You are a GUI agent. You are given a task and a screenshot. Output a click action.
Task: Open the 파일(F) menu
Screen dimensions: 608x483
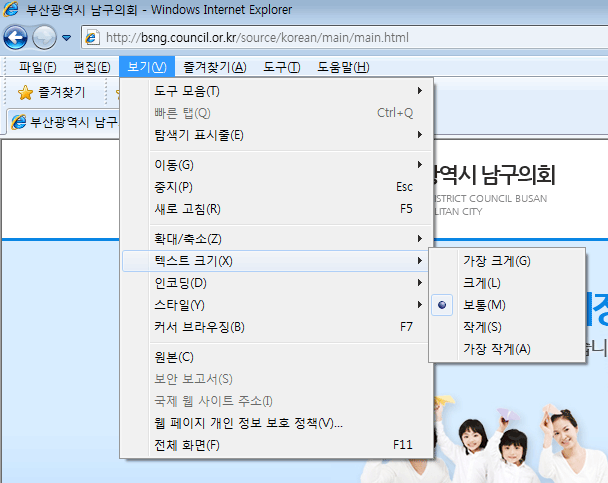37,67
